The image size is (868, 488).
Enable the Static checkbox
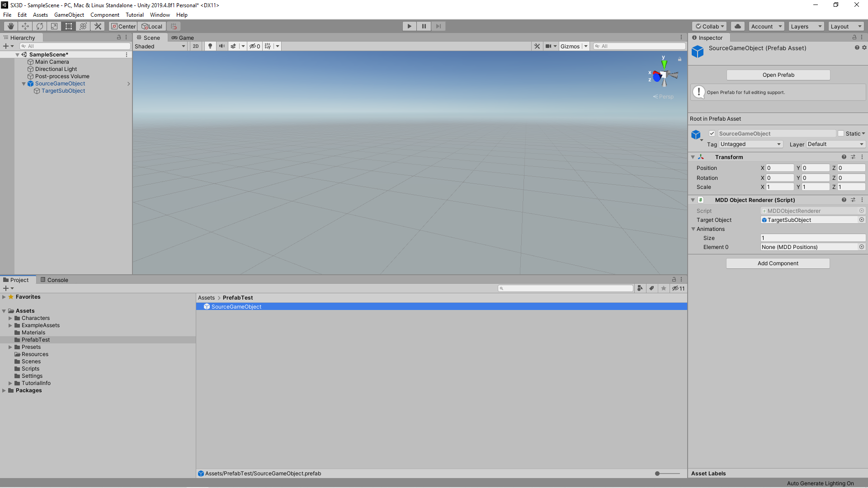point(841,133)
